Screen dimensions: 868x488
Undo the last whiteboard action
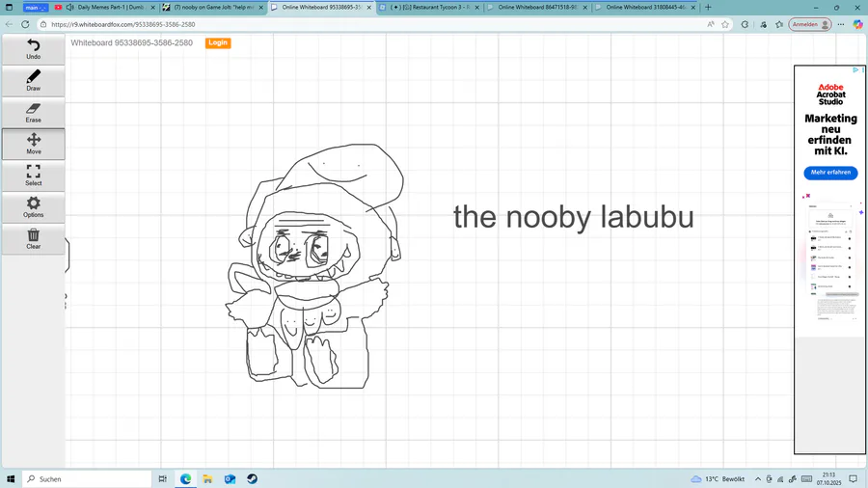pos(33,48)
